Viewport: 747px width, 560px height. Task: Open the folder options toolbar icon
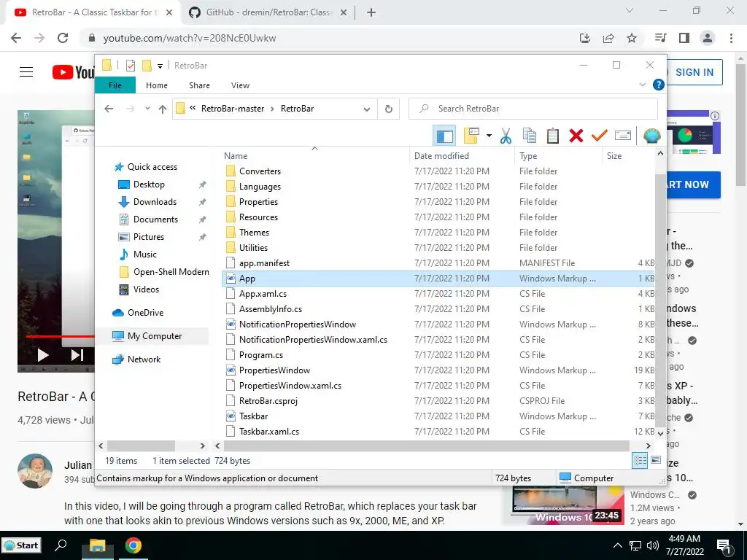point(471,136)
